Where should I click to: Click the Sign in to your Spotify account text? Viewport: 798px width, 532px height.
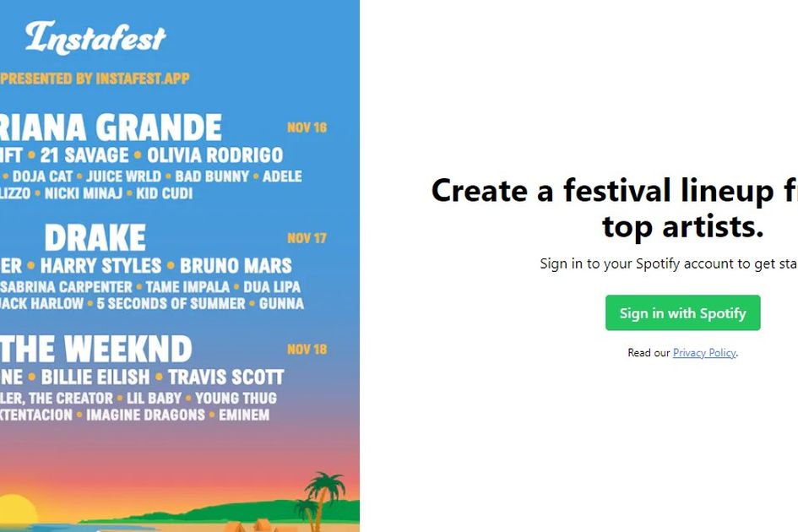pos(669,263)
